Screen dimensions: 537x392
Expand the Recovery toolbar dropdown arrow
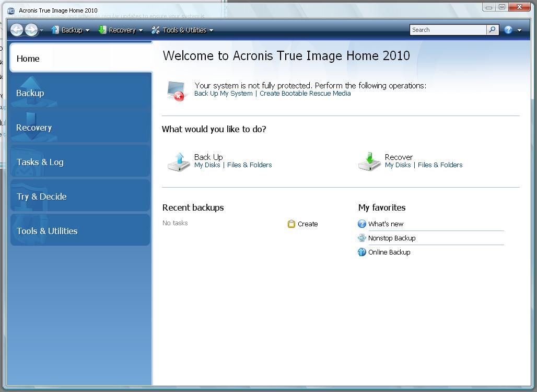click(141, 30)
